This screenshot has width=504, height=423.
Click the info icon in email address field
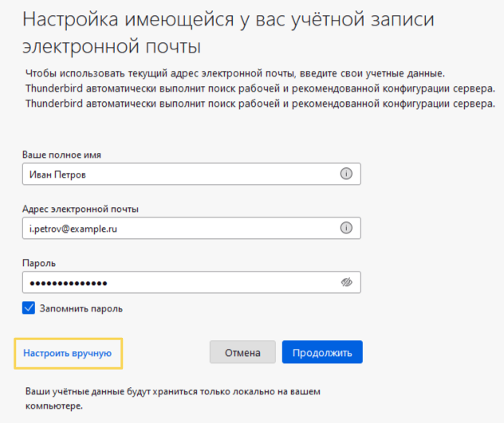pos(346,228)
